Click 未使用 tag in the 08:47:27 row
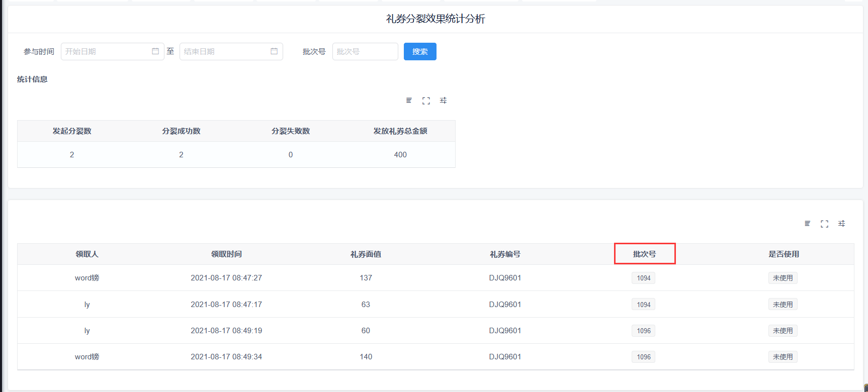The image size is (868, 392). pyautogui.click(x=783, y=278)
